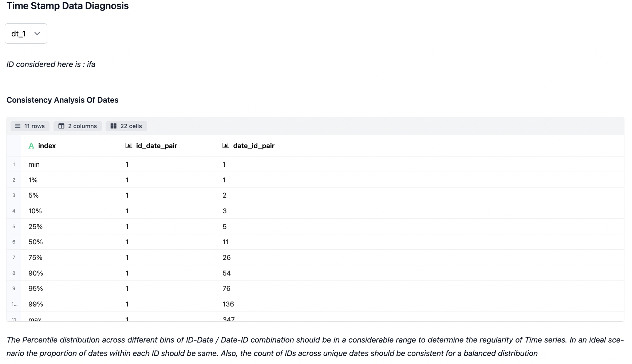
Task: Open the dt_1 dropdown selector
Action: coord(26,33)
